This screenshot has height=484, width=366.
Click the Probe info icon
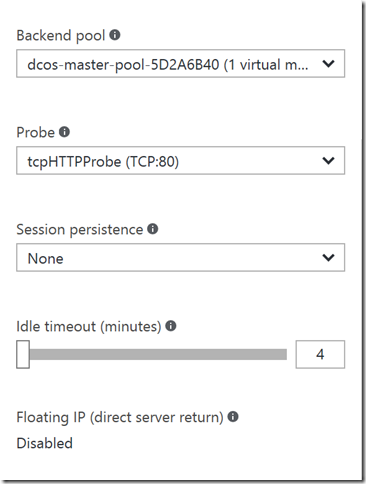[x=64, y=132]
